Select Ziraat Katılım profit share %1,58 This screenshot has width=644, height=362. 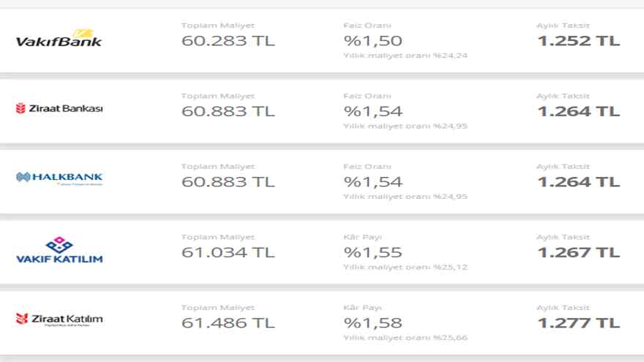coord(373,323)
